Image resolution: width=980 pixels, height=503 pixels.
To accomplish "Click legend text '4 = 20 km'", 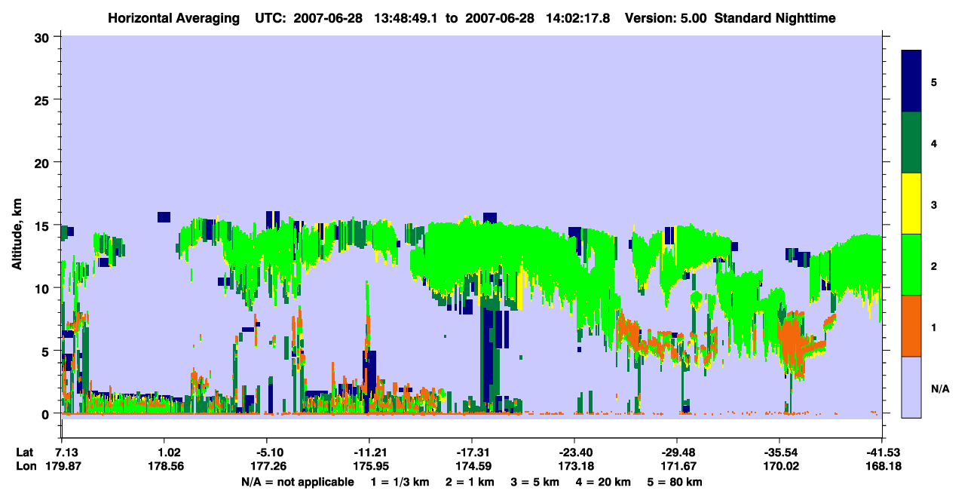I will click(603, 482).
